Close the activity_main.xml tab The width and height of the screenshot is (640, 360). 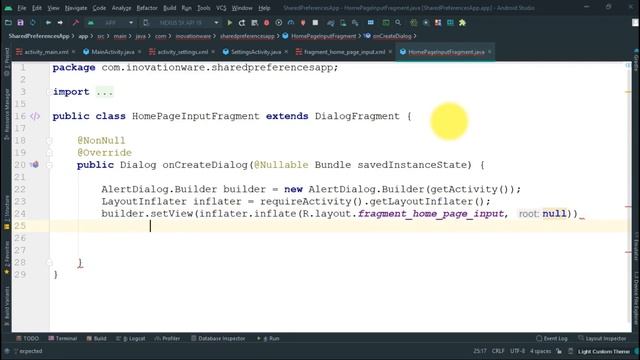click(x=73, y=52)
